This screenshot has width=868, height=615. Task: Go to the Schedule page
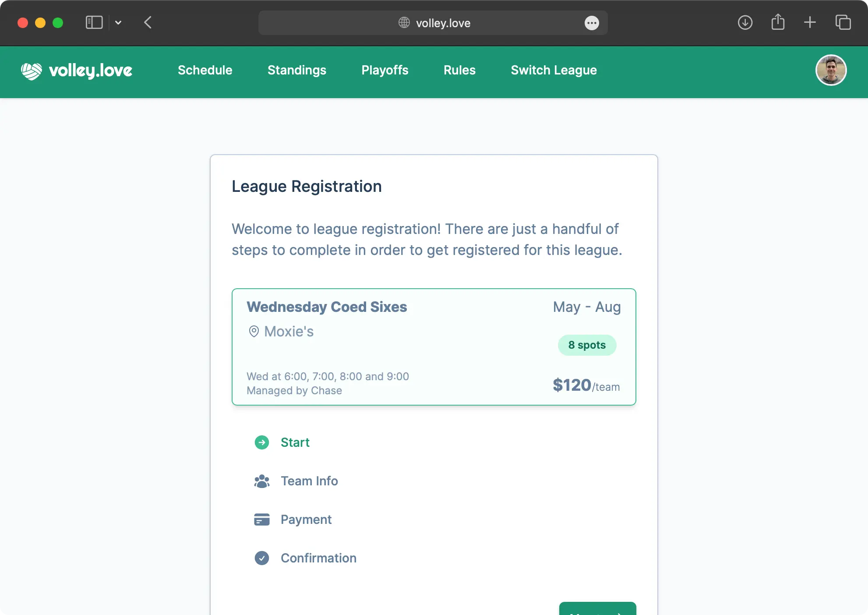205,70
